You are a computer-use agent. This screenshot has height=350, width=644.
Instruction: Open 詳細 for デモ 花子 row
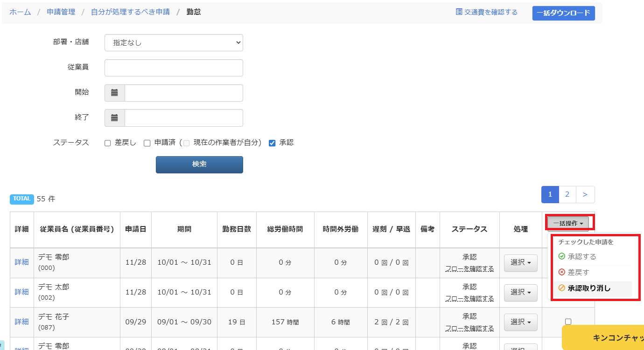click(x=21, y=322)
